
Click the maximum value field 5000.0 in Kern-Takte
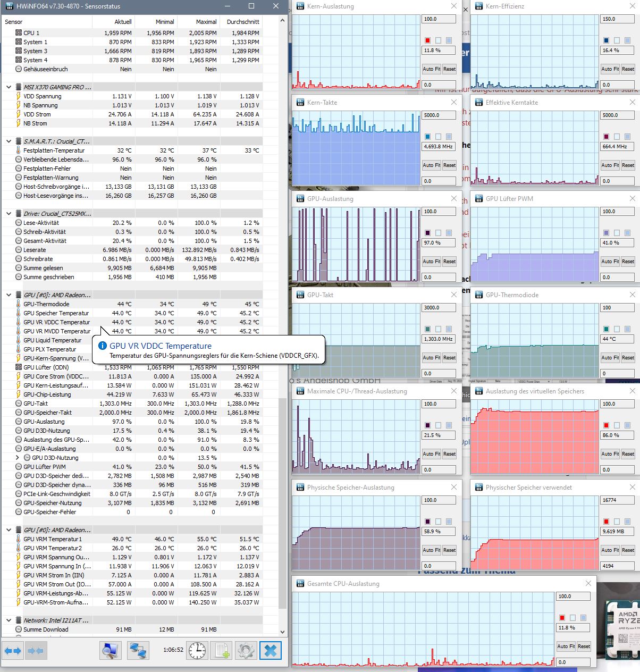[x=439, y=115]
